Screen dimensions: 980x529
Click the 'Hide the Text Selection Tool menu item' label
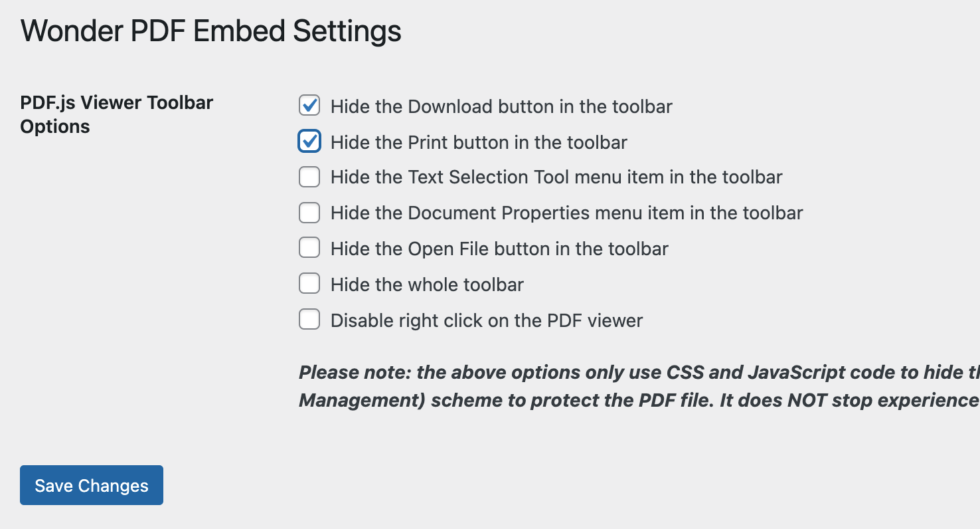coord(556,177)
